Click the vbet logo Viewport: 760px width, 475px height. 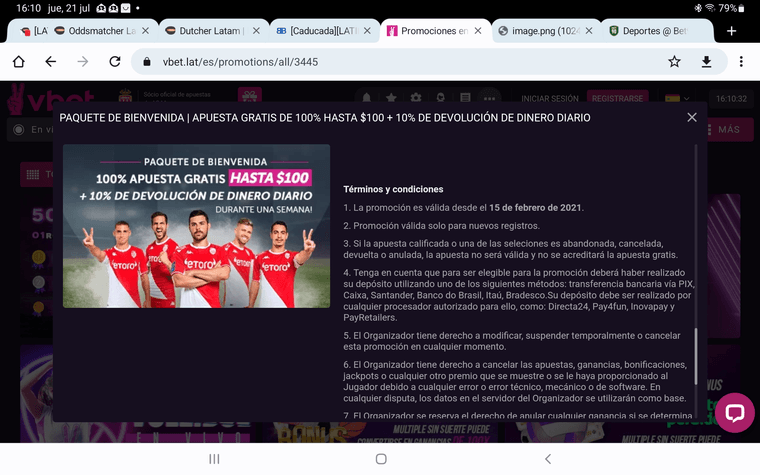click(x=50, y=99)
